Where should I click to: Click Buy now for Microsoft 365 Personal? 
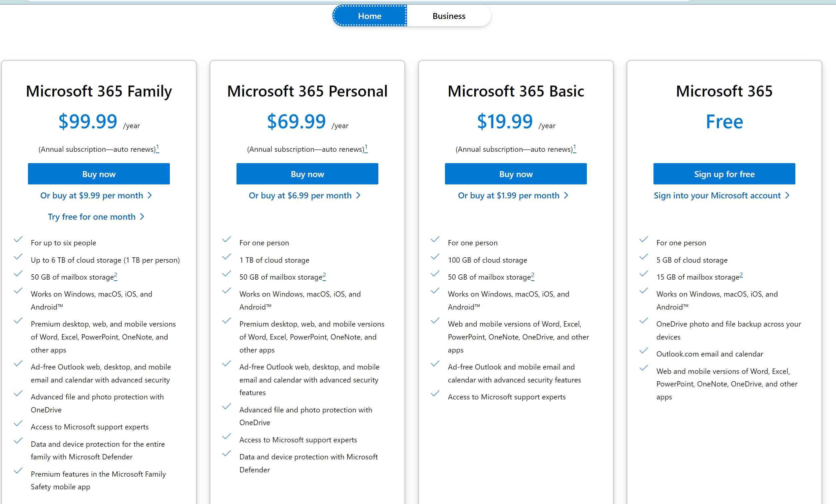[307, 174]
